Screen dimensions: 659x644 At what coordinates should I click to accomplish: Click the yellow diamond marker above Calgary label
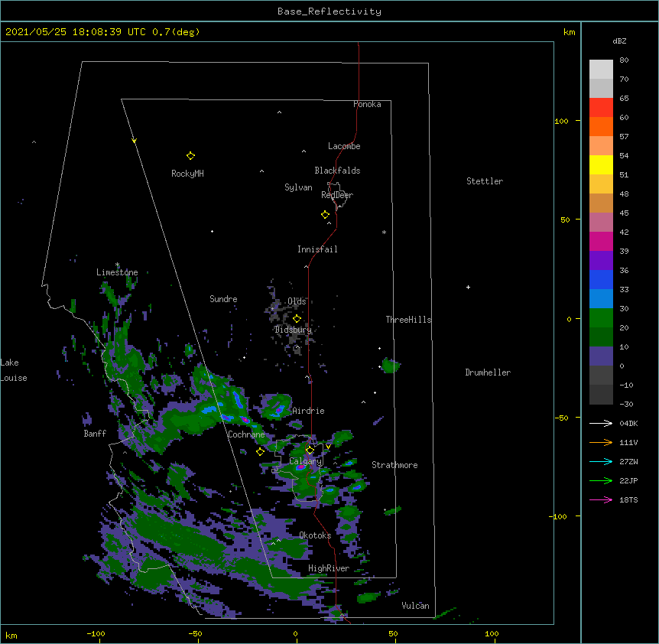[310, 450]
